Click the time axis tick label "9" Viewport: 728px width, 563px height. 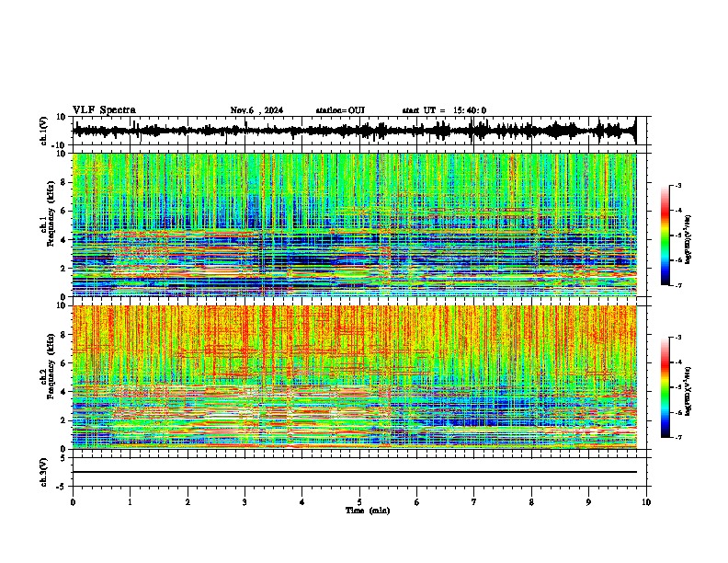pyautogui.click(x=588, y=502)
